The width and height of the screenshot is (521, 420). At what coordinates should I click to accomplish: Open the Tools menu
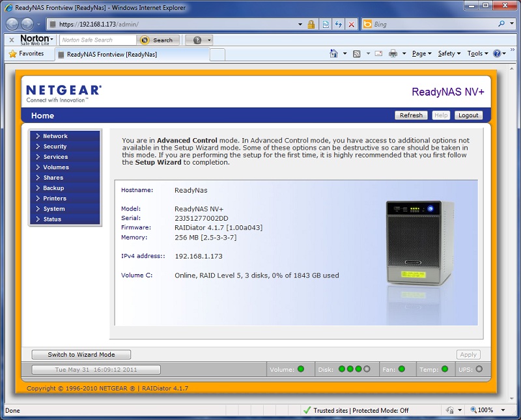(x=477, y=53)
